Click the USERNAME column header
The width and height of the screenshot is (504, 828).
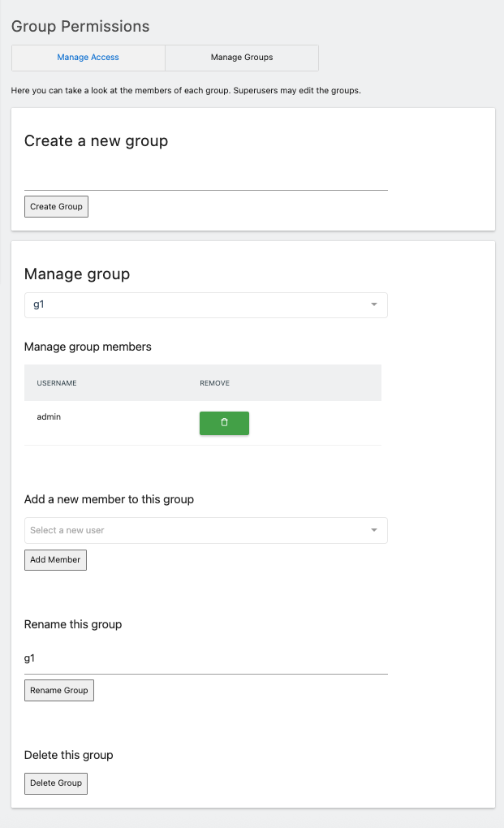[57, 383]
